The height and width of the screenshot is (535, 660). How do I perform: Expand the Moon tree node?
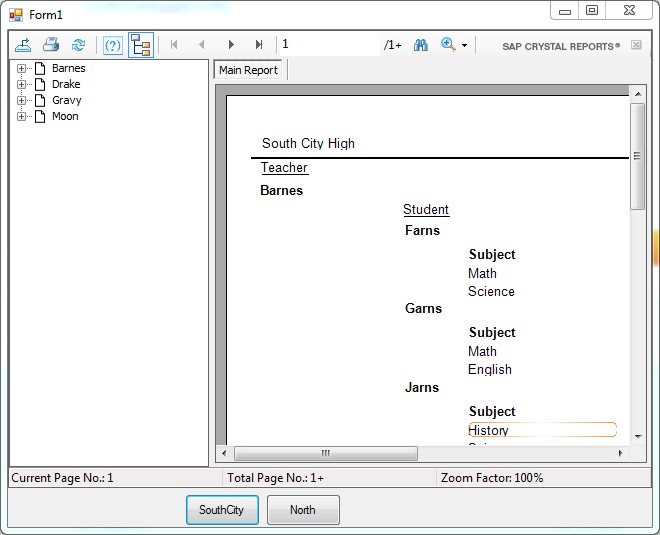pyautogui.click(x=21, y=117)
